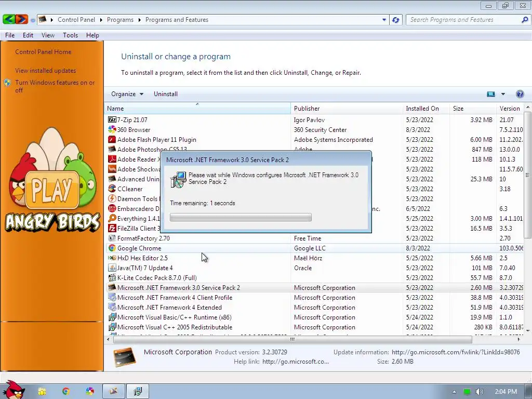Select Microsoft .NET Framework 4 Client Profile
This screenshot has width=532, height=399.
(314, 297)
